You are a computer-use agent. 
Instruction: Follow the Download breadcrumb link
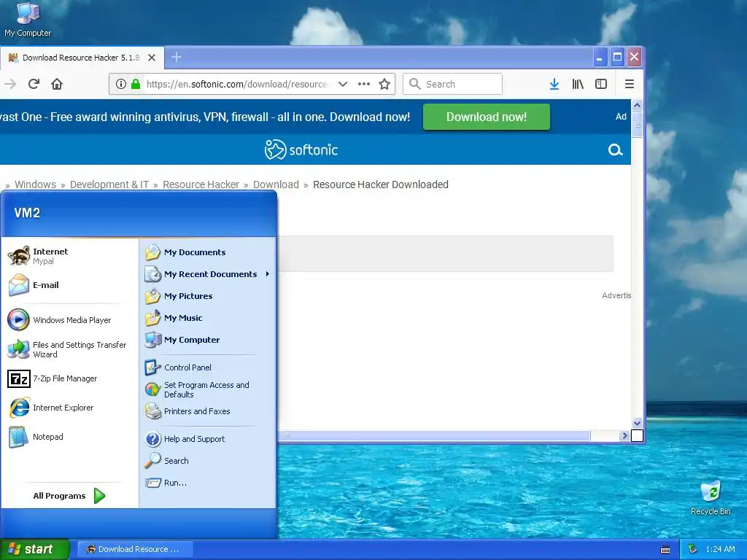point(276,184)
